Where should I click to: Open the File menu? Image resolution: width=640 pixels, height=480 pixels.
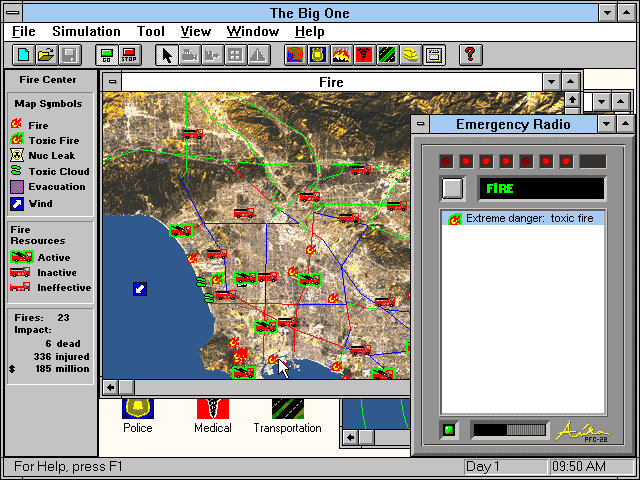(24, 31)
